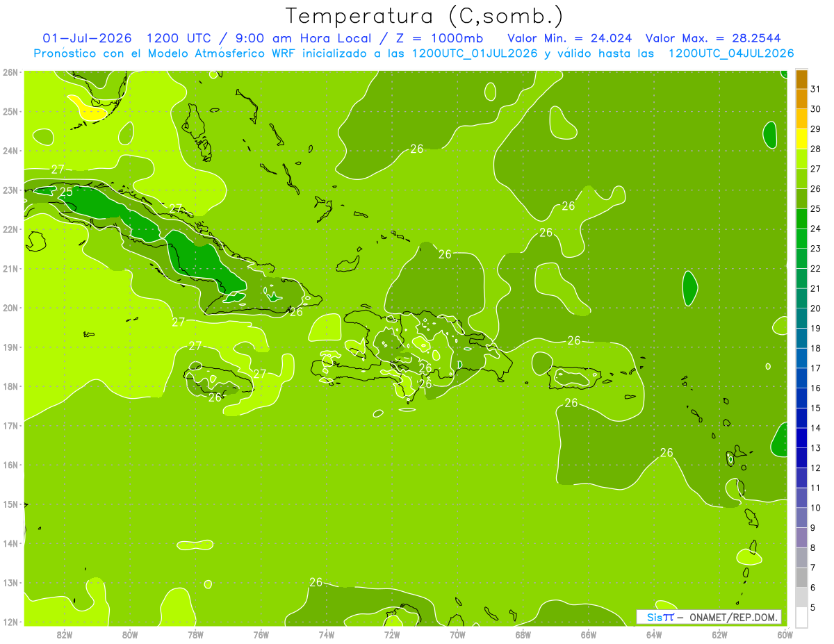Viewport: 834px width, 644px height.
Task: Click the 13N latitude axis label
Action: tap(10, 582)
